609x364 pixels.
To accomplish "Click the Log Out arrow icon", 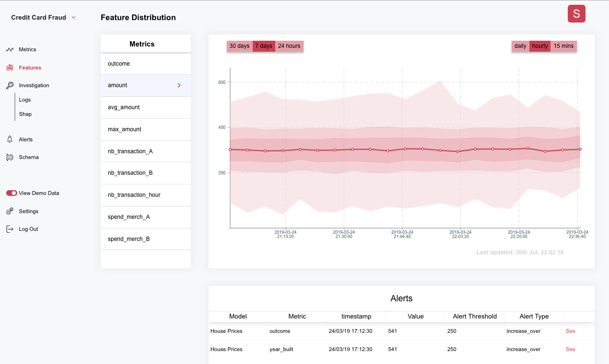I will 10,229.
